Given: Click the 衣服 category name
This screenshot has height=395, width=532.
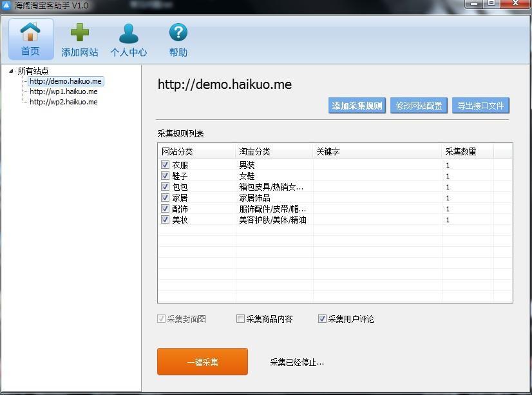Looking at the screenshot, I should coord(180,165).
